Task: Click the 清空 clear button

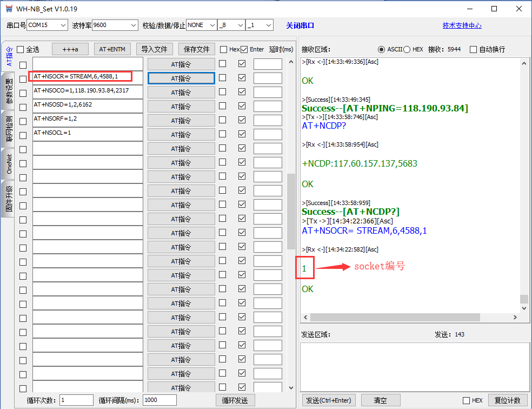Action: (x=380, y=400)
